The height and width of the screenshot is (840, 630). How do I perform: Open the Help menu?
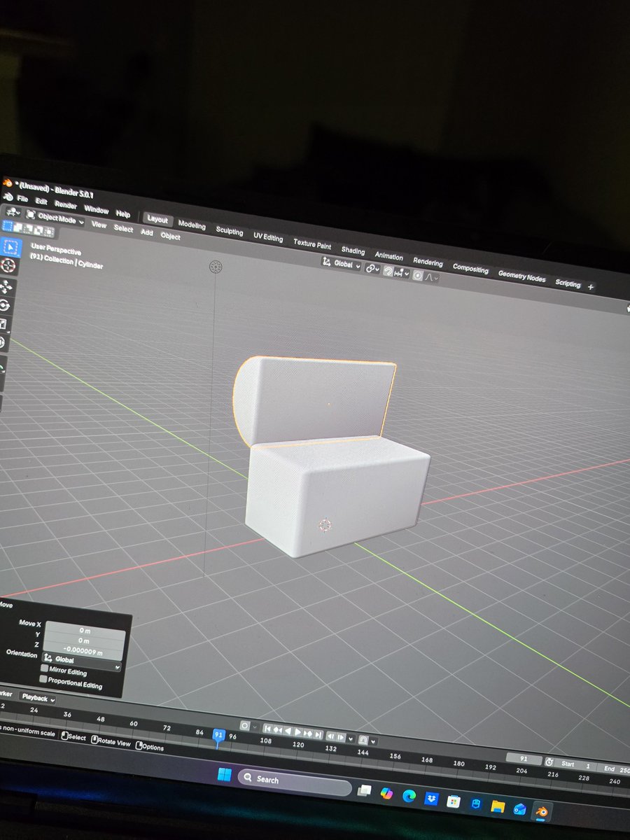[123, 213]
